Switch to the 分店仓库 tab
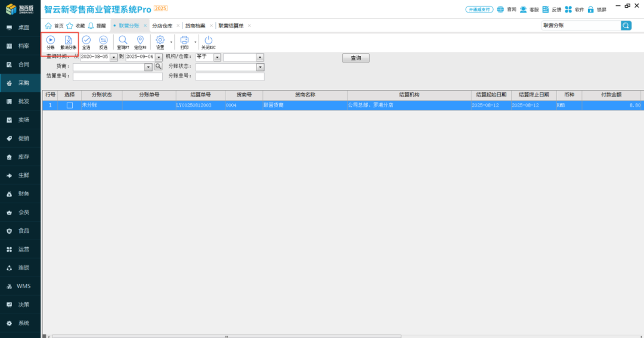 162,26
